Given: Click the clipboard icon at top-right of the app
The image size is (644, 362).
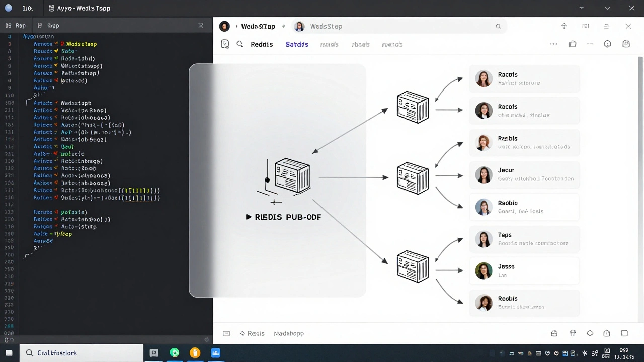Looking at the screenshot, I should pyautogui.click(x=626, y=44).
